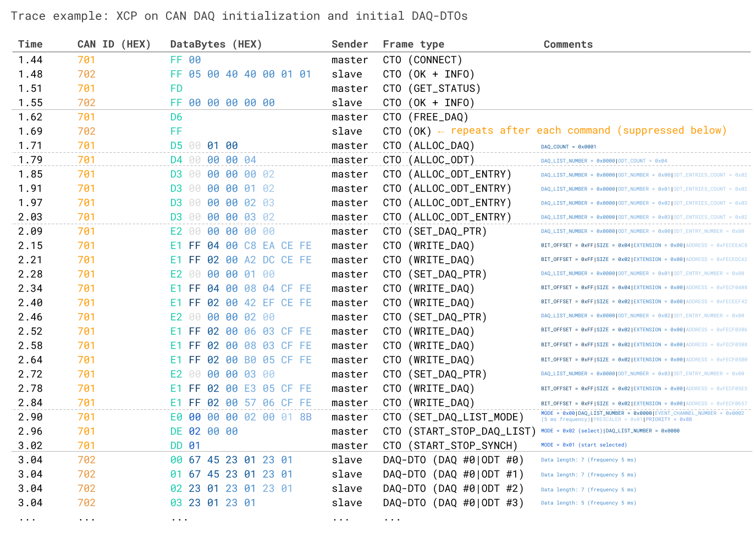Select the 'CTO (ALLOC_DAQ)' frame type
The height and width of the screenshot is (533, 756).
(428, 146)
